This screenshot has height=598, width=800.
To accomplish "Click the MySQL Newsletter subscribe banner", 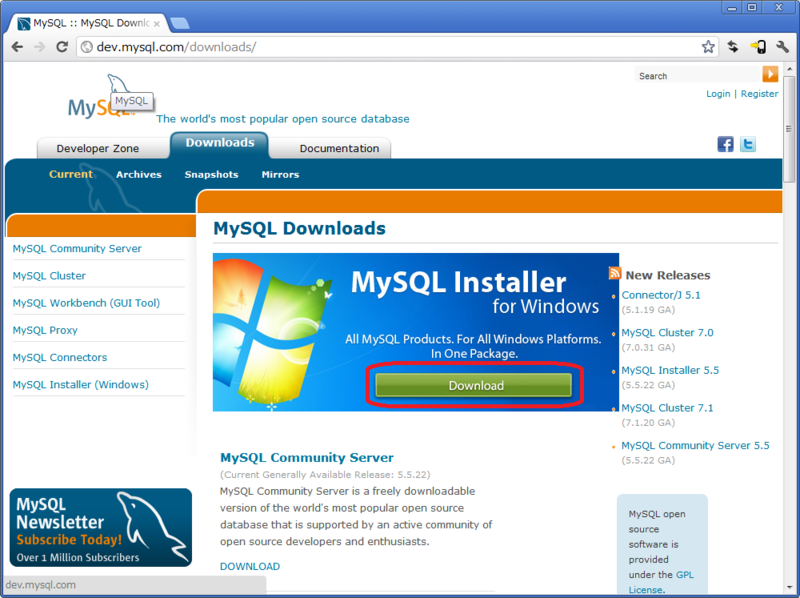I will [x=101, y=528].
